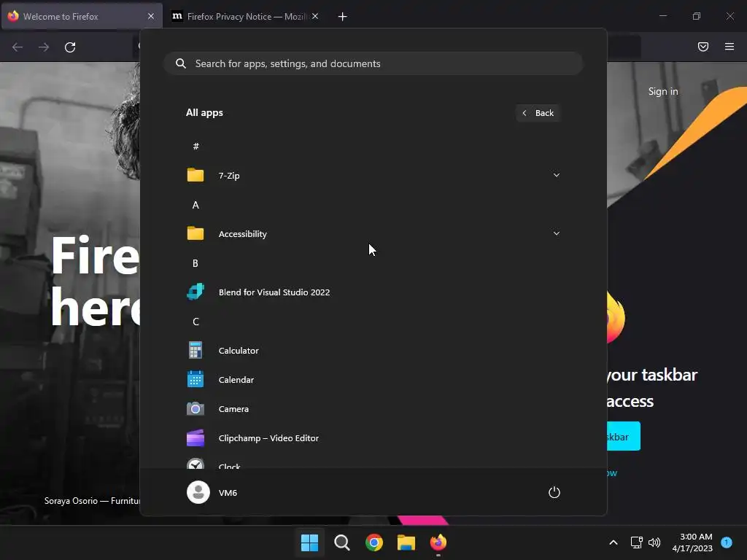Open a new Firefox tab
747x560 pixels.
coord(343,17)
